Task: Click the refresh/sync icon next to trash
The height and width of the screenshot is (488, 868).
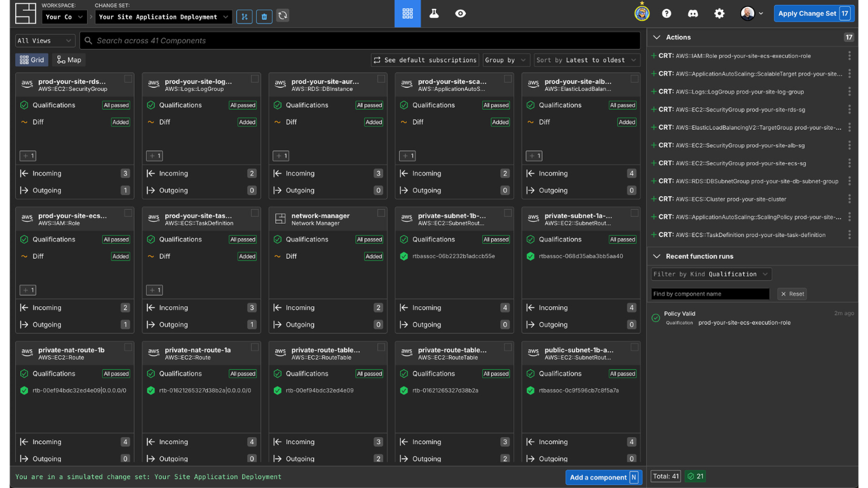Action: [x=282, y=16]
